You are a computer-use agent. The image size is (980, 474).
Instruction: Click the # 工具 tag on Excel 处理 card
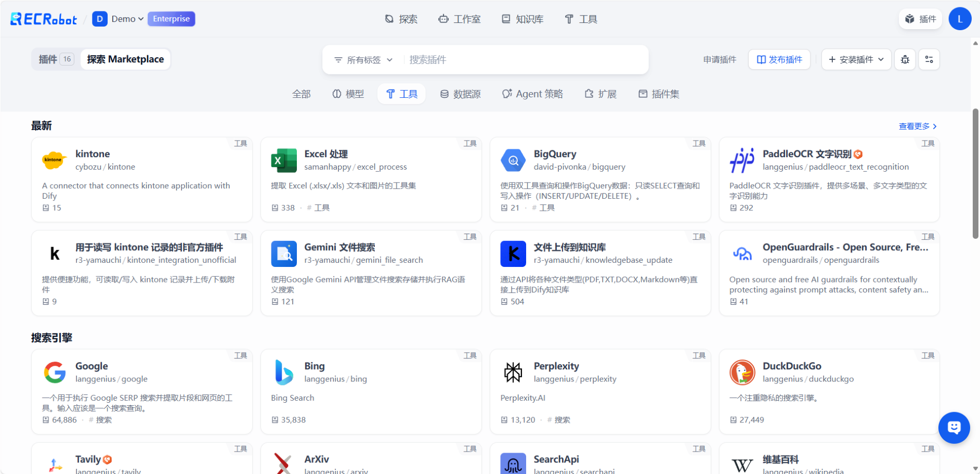tap(318, 208)
